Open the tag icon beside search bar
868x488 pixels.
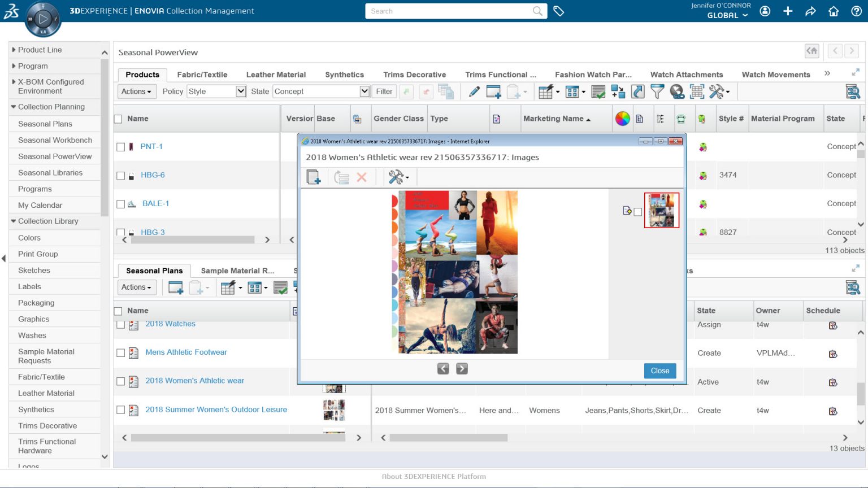(x=559, y=11)
